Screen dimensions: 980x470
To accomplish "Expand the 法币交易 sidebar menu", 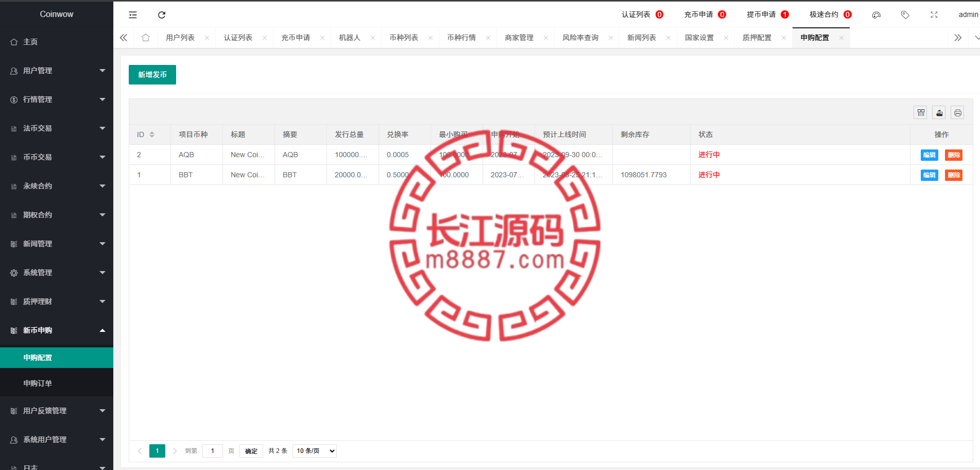I will click(x=57, y=128).
